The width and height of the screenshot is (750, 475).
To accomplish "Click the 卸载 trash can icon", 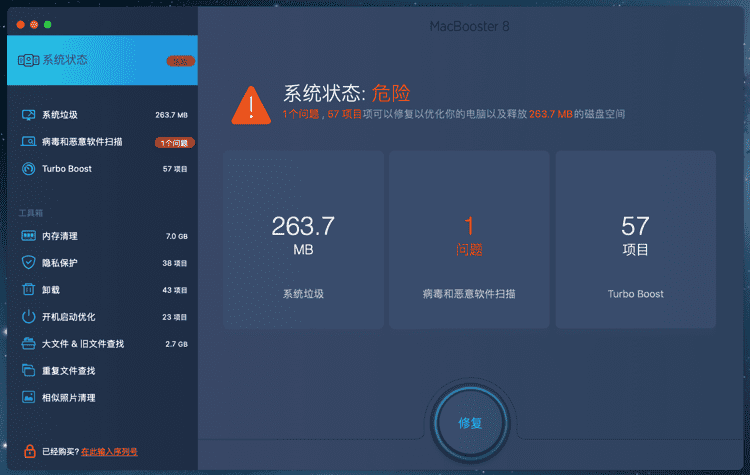I will point(28,289).
